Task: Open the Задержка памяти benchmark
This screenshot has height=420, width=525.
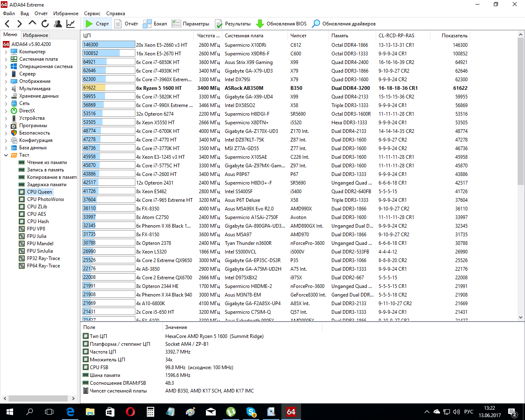Action: [42, 185]
